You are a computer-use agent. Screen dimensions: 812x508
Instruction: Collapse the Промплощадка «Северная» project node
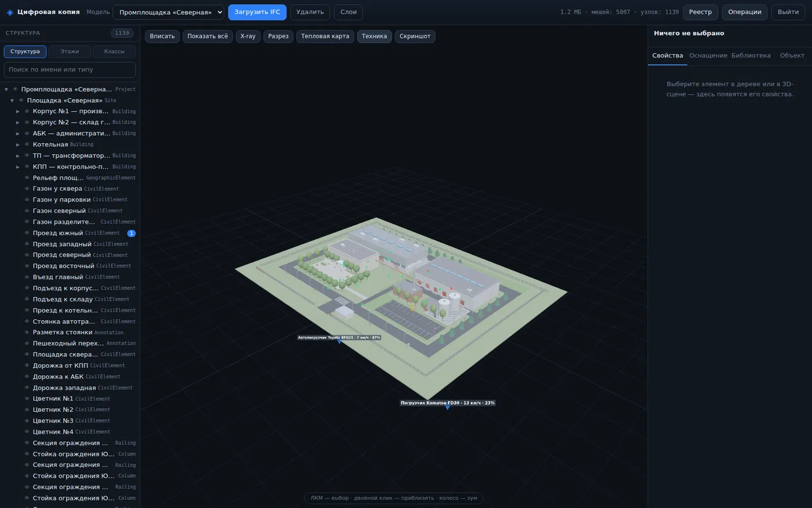[x=6, y=89]
